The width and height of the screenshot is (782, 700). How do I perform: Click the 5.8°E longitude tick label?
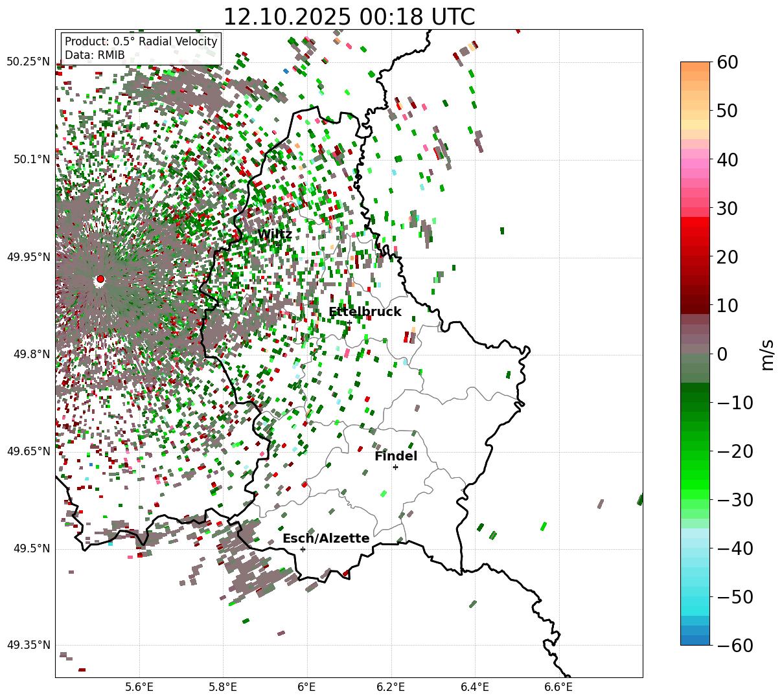[224, 687]
